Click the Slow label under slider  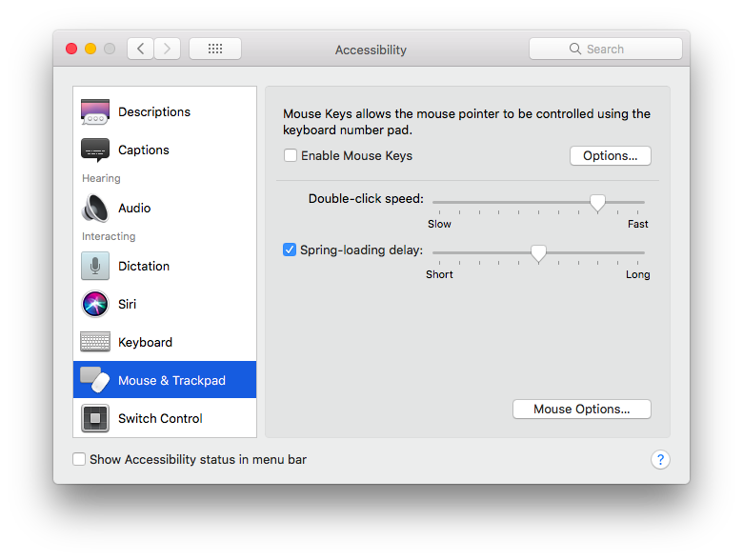click(x=439, y=224)
